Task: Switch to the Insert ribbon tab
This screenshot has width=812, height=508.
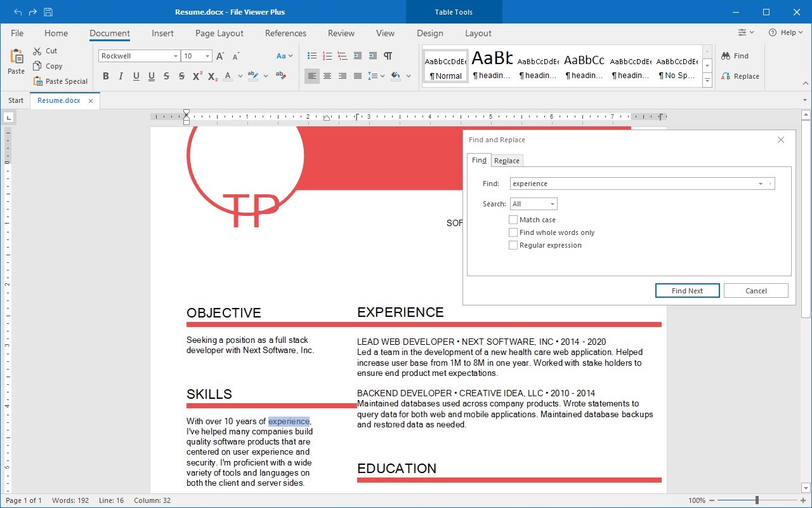Action: [162, 33]
